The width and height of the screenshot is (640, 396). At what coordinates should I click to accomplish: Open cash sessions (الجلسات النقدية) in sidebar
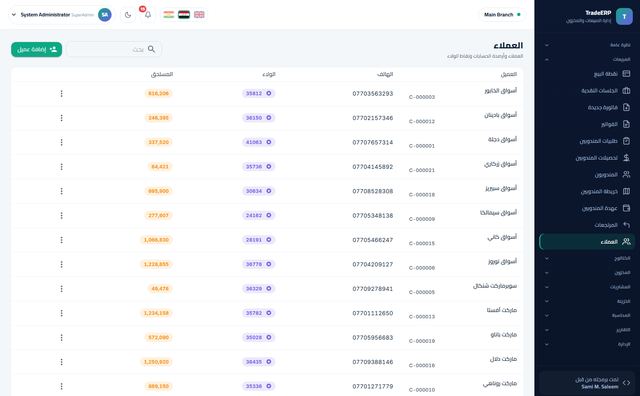point(587,91)
